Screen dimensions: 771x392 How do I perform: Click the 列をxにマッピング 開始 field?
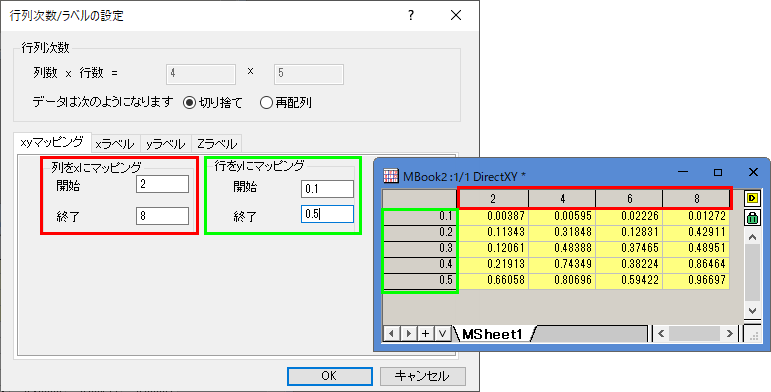click(x=162, y=184)
